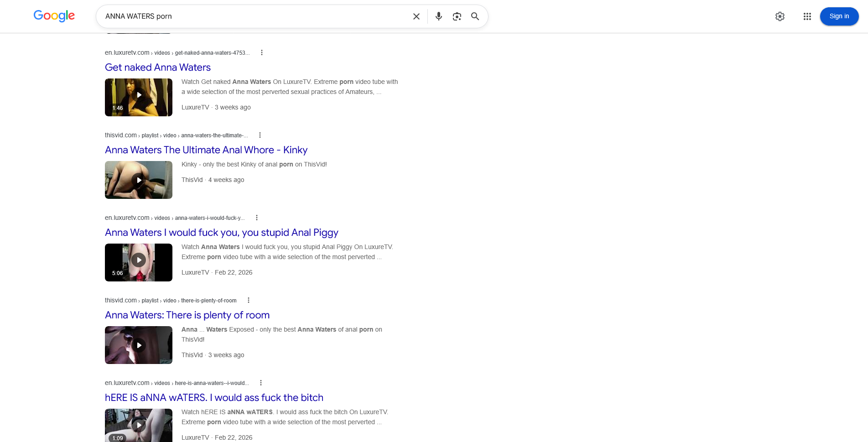Click the en.luxuretv.com anna-waters-i-would breadcrumb URL
Screen dimensions: 868x442
(175, 218)
